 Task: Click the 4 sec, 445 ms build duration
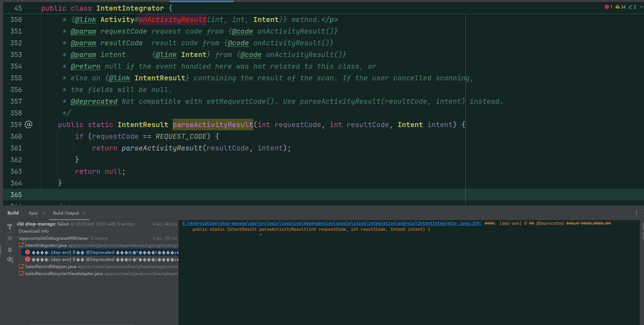click(165, 224)
